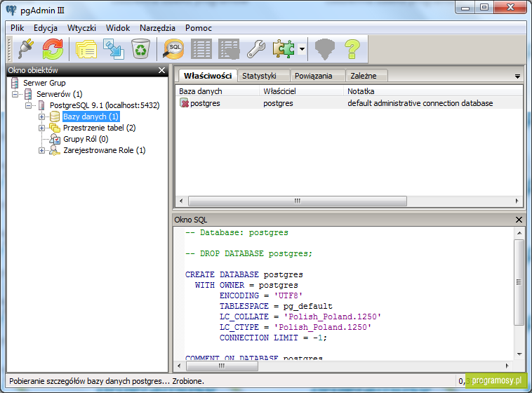Click the 'ENCODING = 'UTF8'' SQL line

[260, 295]
